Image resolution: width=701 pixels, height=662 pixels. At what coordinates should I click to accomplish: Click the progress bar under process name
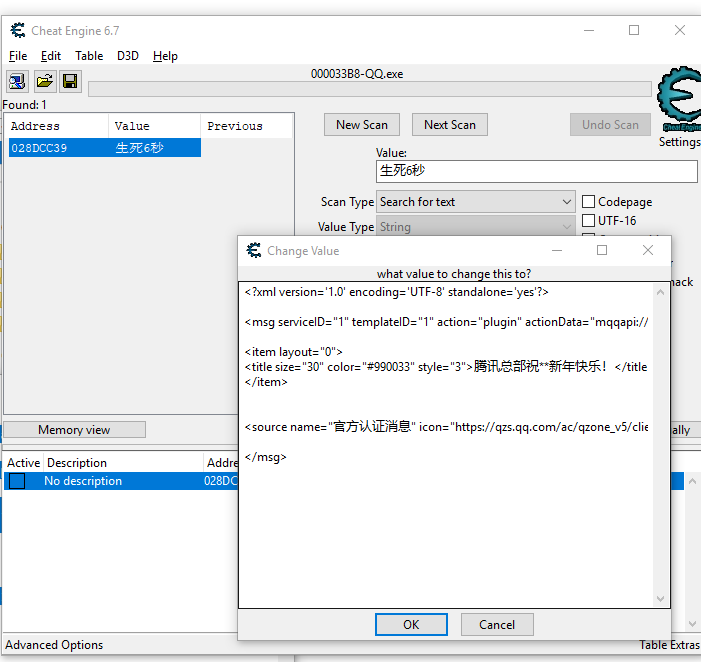tap(369, 89)
